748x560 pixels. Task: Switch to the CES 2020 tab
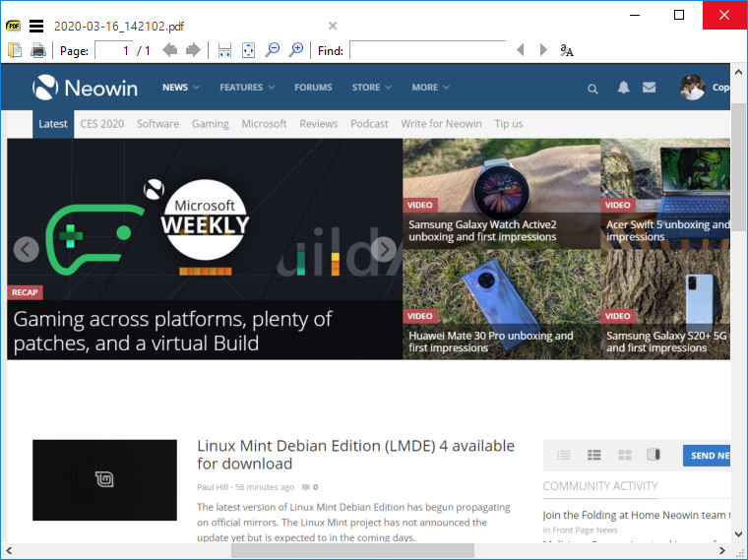coord(102,124)
